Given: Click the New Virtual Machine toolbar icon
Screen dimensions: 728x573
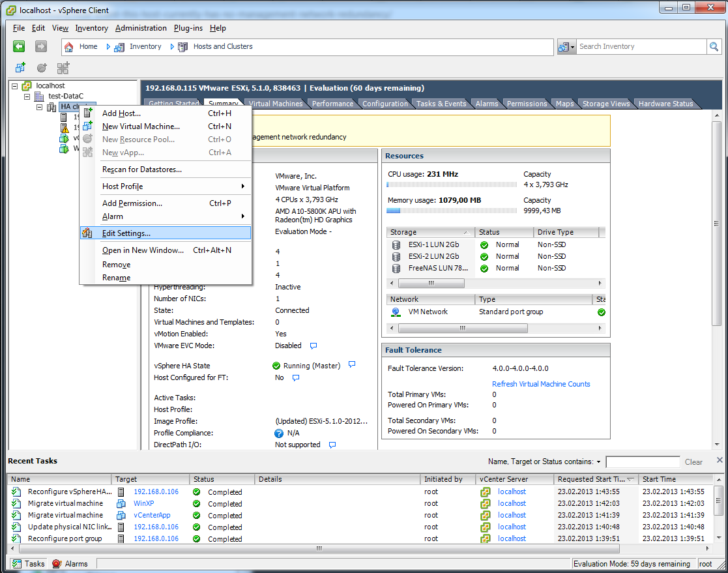Looking at the screenshot, I should pos(20,68).
